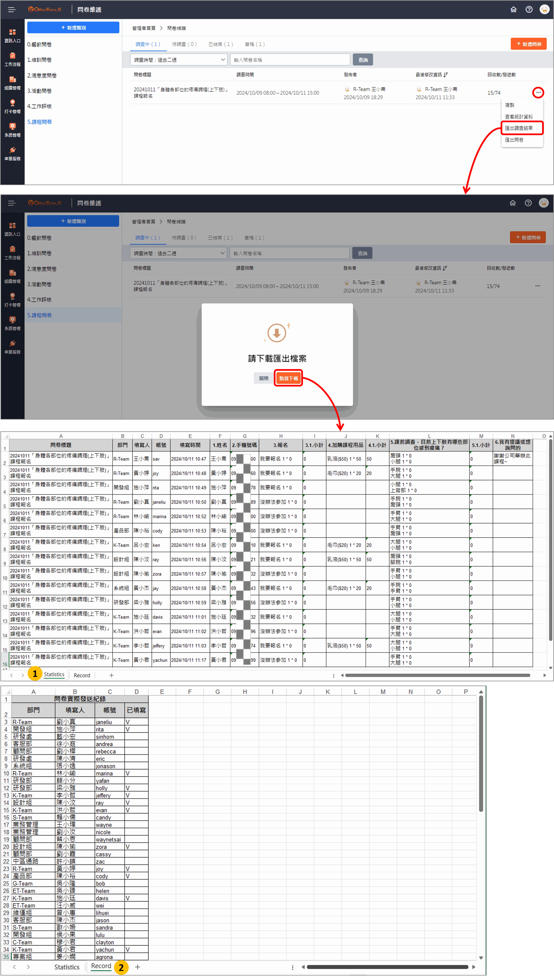Select 匯出調查結果 from the context menu
Image resolution: width=554 pixels, height=980 pixels.
point(519,128)
